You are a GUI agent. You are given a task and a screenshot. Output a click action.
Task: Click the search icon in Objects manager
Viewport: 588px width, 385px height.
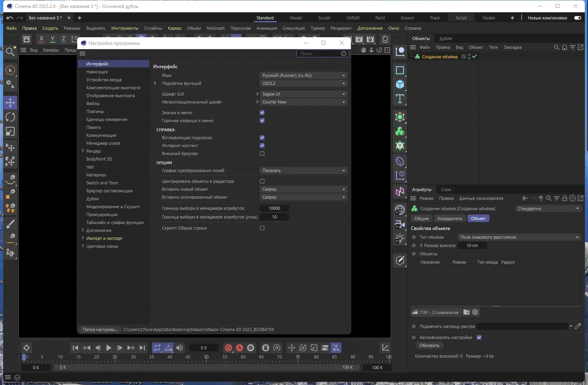tap(557, 48)
